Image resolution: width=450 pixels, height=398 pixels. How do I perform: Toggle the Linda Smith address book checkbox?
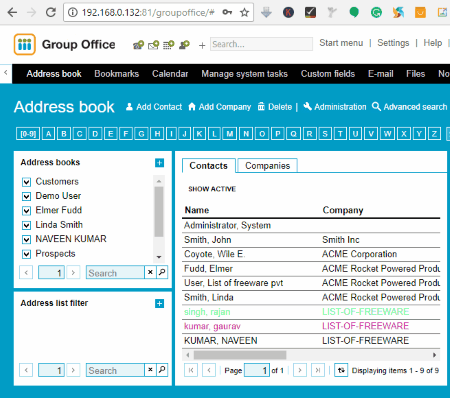click(x=26, y=225)
